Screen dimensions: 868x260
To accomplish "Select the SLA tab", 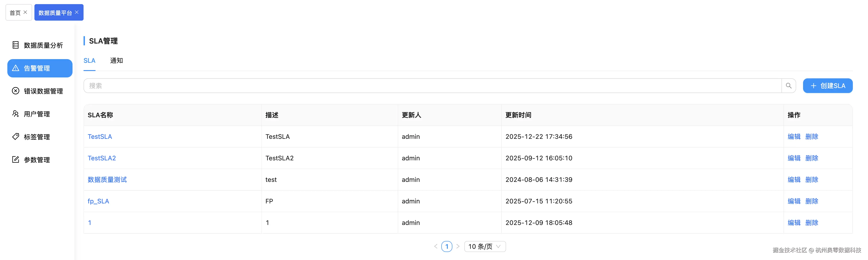I will [x=89, y=60].
